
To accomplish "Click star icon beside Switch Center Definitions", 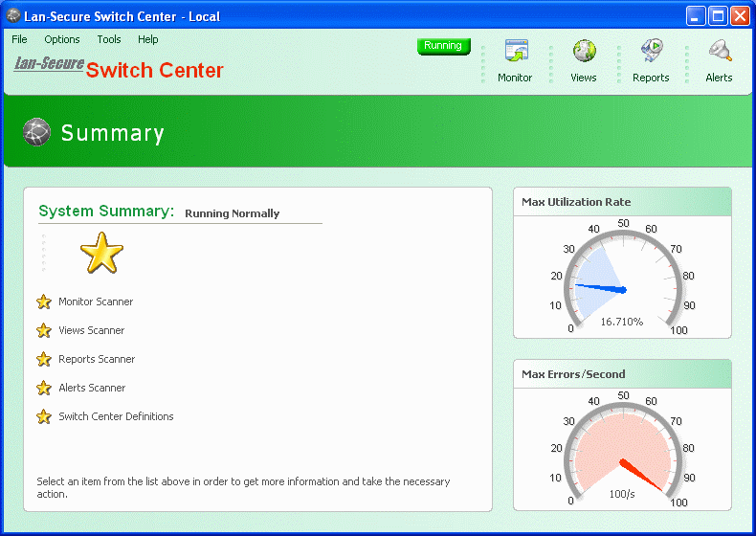I will 44,416.
